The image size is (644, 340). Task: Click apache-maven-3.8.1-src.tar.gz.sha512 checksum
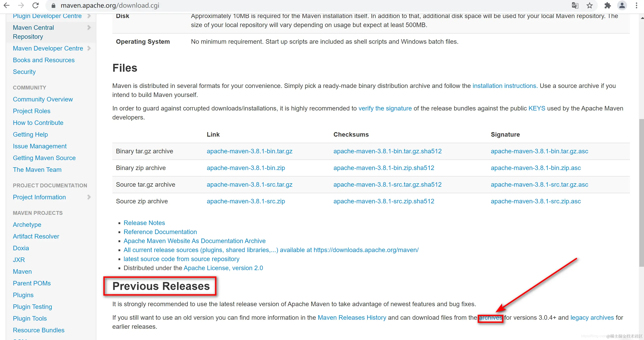click(387, 185)
